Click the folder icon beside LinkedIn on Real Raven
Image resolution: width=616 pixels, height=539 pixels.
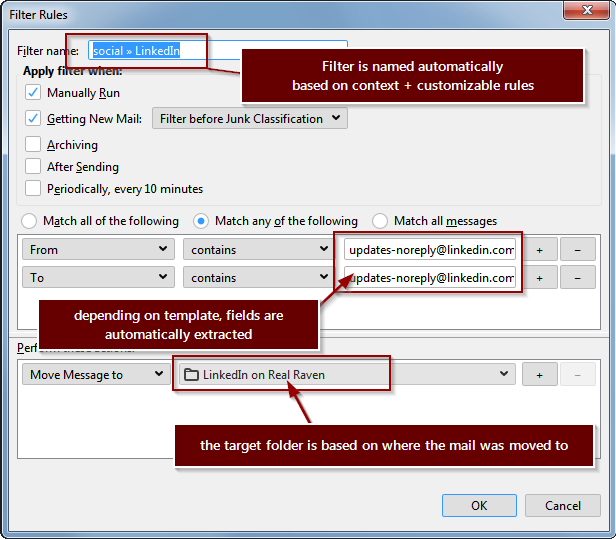tap(191, 374)
